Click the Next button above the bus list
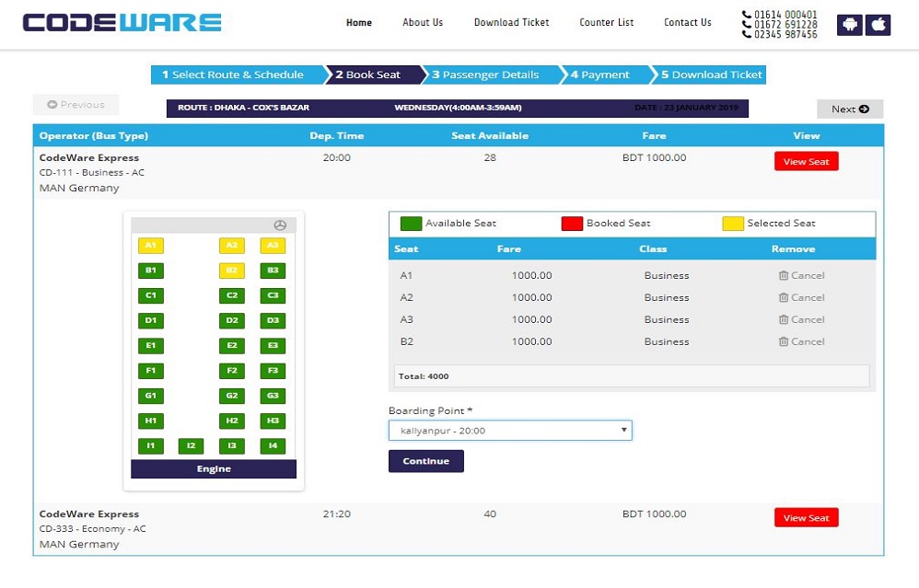919x588 pixels. [848, 109]
